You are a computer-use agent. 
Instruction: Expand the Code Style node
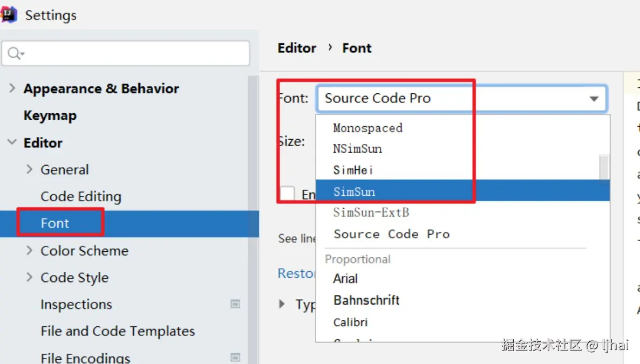[x=29, y=278]
